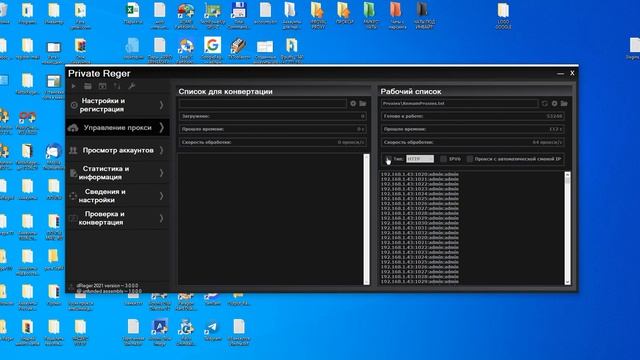Click the Рабочий список panel heading
The height and width of the screenshot is (360, 640).
411,91
